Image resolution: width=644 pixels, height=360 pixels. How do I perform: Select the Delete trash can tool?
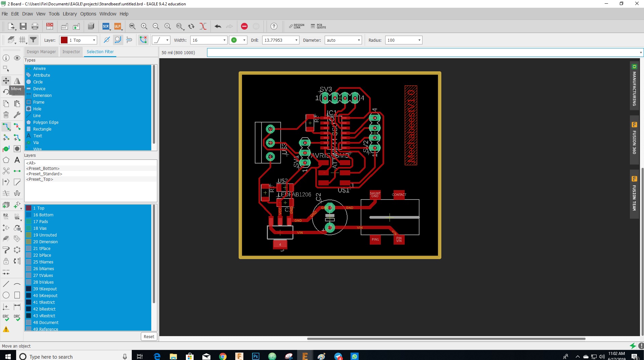6,115
